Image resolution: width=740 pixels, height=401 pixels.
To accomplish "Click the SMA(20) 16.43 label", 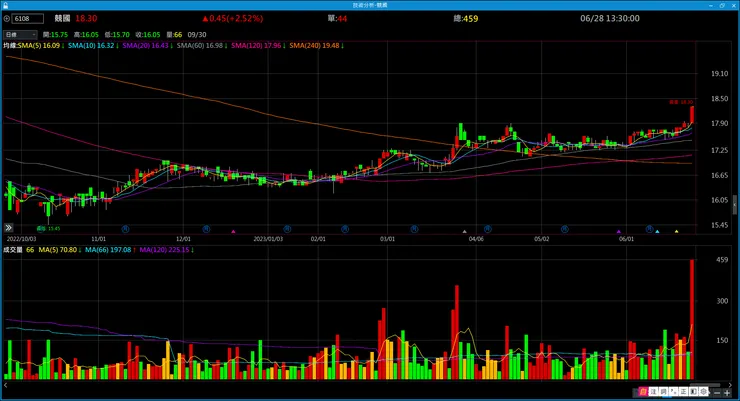I will (x=147, y=46).
